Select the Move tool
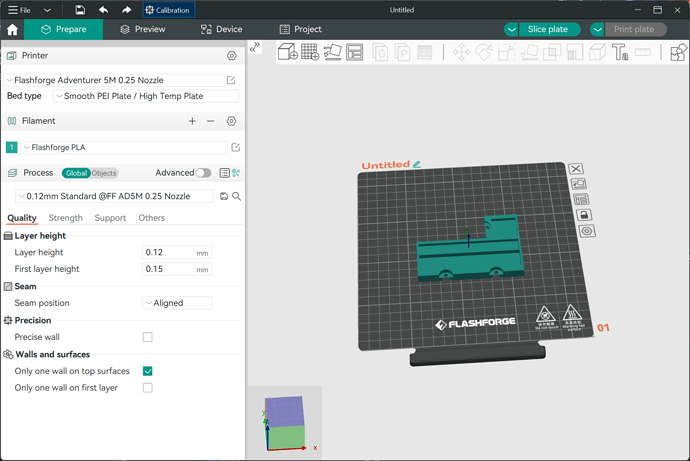The height and width of the screenshot is (461, 690). click(461, 52)
